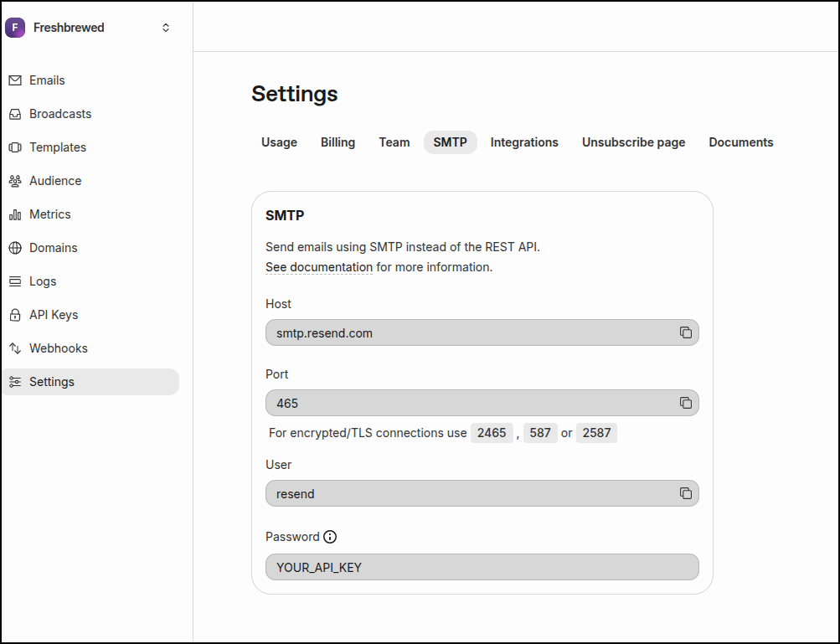The width and height of the screenshot is (840, 644).
Task: Click the Password info icon
Action: (x=330, y=537)
